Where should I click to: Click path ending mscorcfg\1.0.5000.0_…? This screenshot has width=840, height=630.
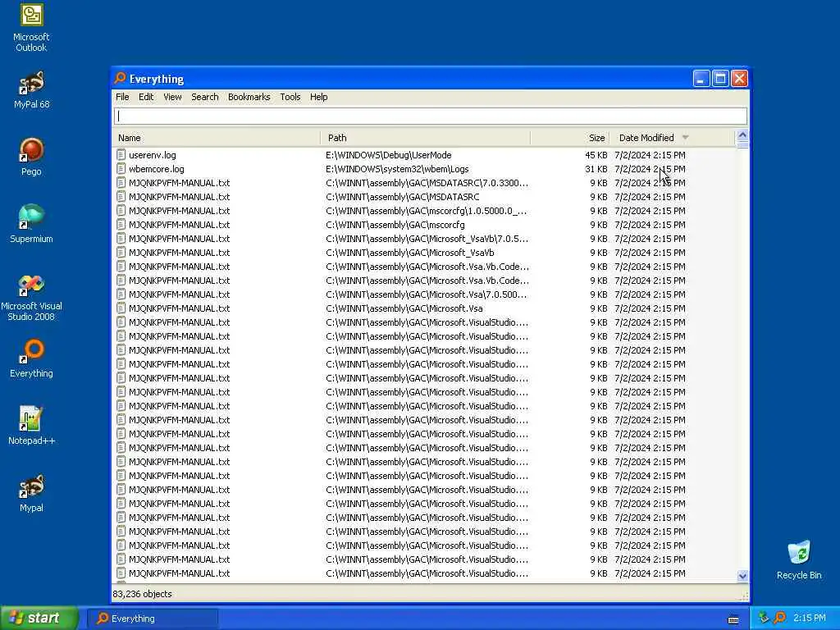(x=426, y=211)
